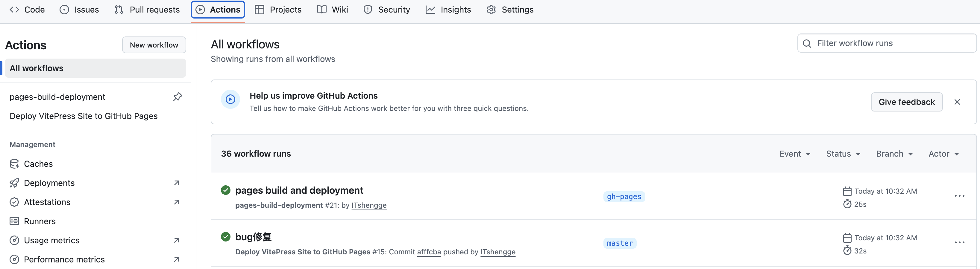Screen dimensions: 980x269
Task: Open the Settings tab
Action: pos(510,10)
